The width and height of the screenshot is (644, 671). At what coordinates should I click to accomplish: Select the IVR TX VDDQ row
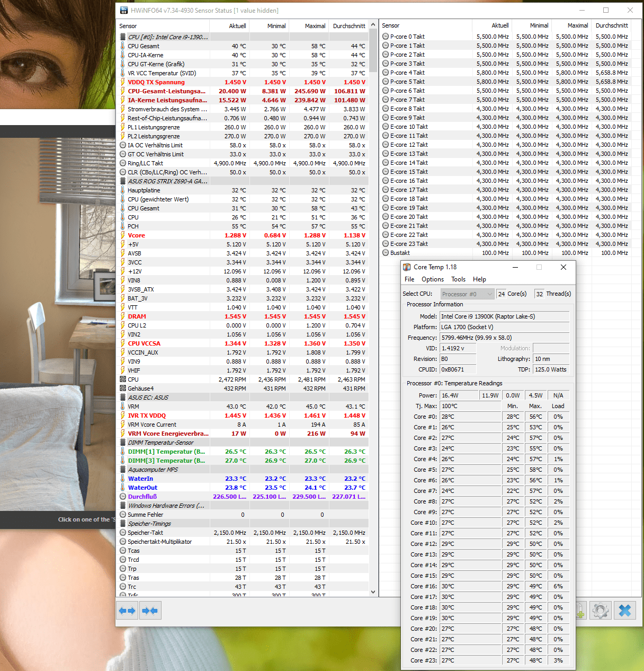tap(243, 416)
